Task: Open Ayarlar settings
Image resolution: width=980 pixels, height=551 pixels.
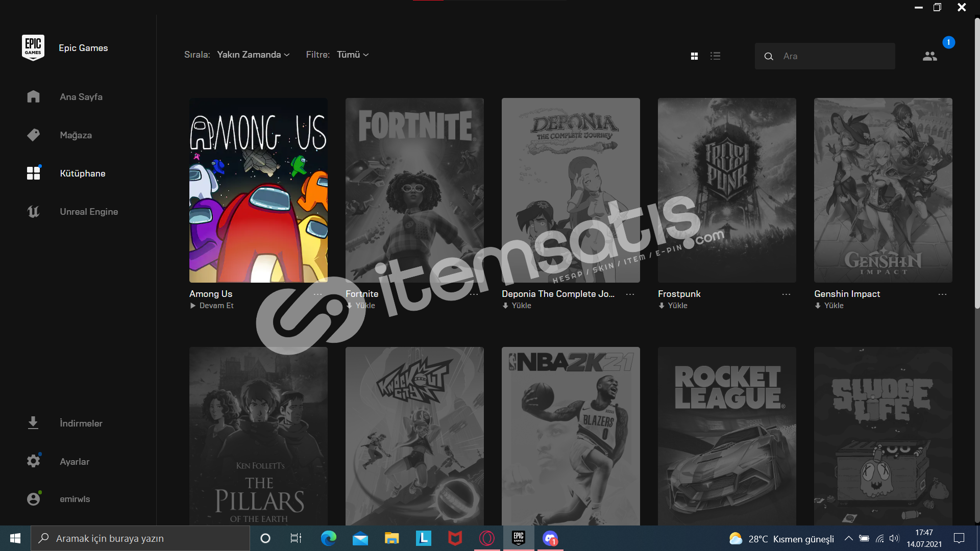Action: (x=75, y=462)
